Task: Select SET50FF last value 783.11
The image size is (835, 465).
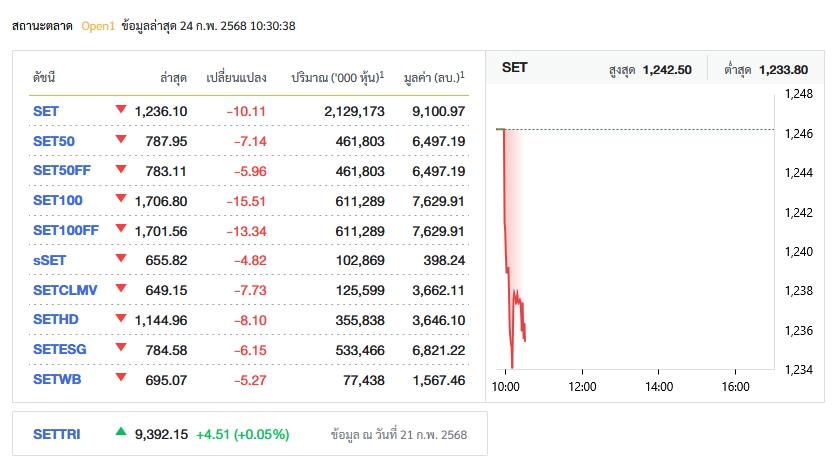Action: [x=166, y=171]
